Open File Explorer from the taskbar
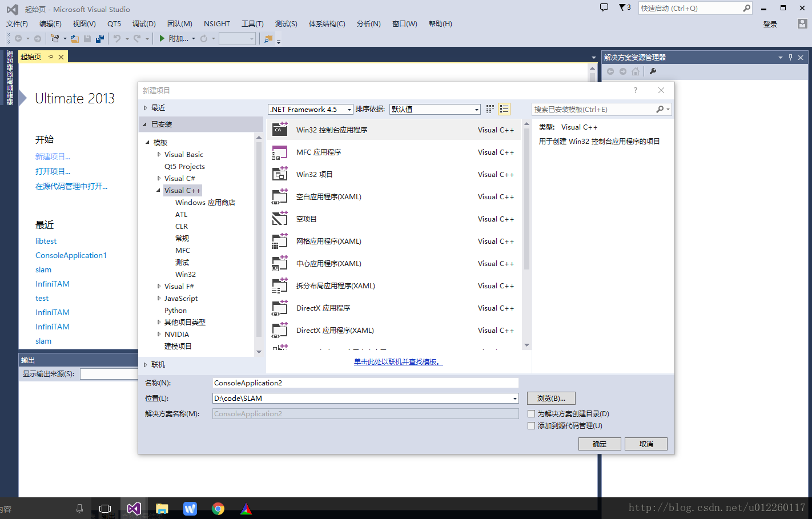Viewport: 812px width, 519px height. click(162, 508)
